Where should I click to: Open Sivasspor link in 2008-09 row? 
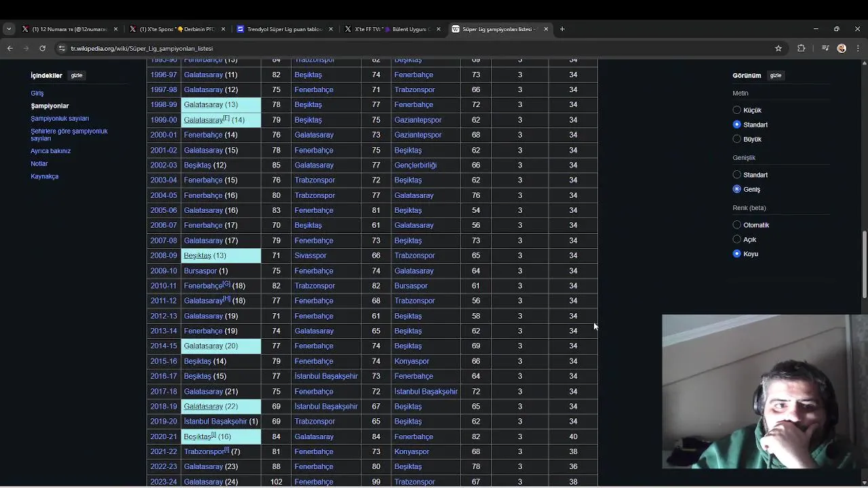(311, 256)
